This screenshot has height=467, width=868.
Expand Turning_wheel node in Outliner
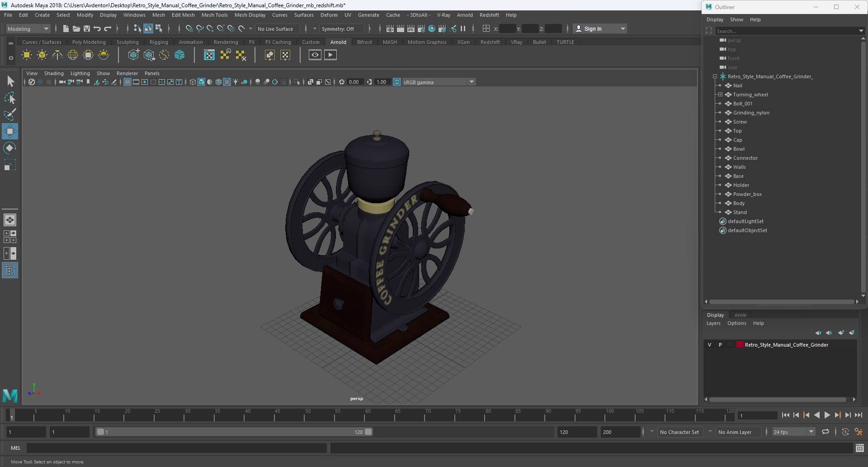coord(720,95)
